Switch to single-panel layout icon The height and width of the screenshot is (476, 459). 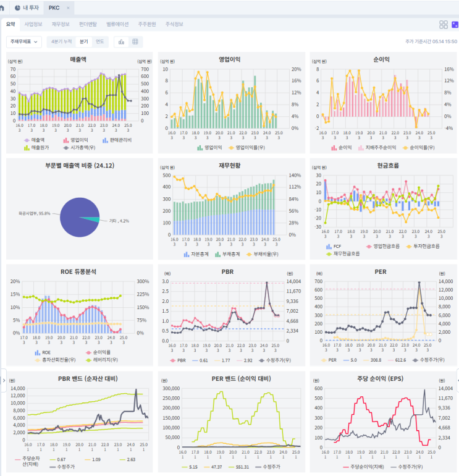coord(455,25)
